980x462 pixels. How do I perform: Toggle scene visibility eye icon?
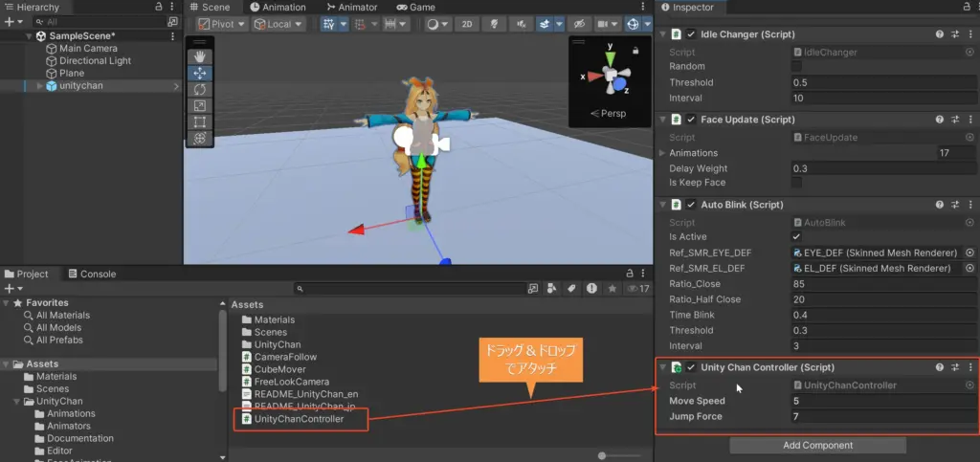click(x=579, y=24)
